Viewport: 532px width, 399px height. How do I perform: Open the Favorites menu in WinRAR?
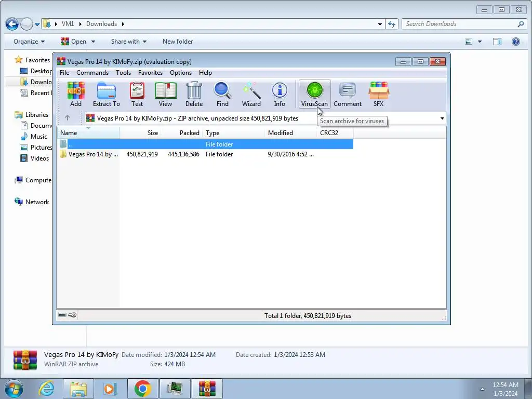point(150,73)
